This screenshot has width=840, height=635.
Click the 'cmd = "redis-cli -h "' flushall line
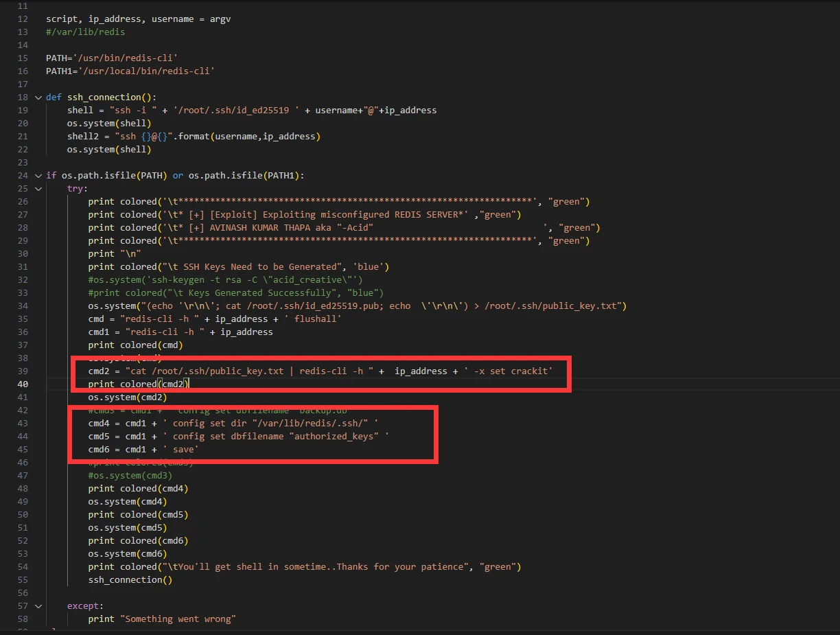pyautogui.click(x=215, y=319)
